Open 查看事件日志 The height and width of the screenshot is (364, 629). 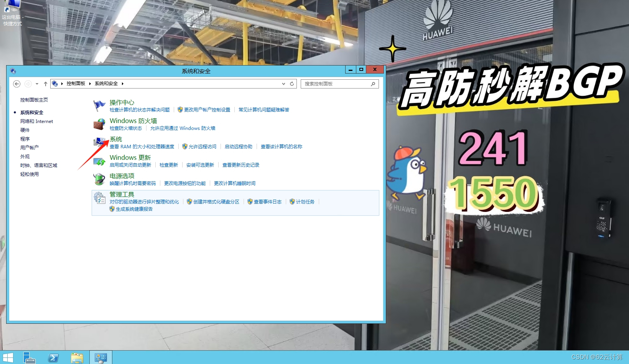pyautogui.click(x=268, y=202)
